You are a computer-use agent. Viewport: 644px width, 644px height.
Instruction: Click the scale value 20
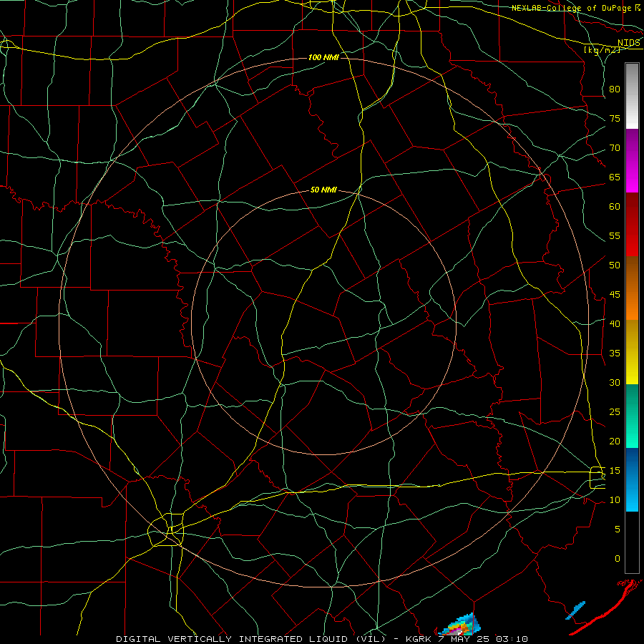point(615,441)
